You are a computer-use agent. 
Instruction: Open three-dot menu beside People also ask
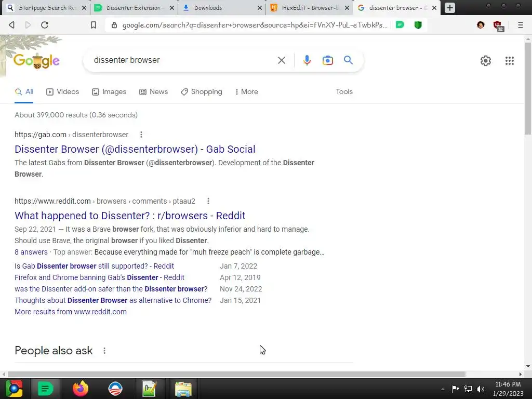104,351
